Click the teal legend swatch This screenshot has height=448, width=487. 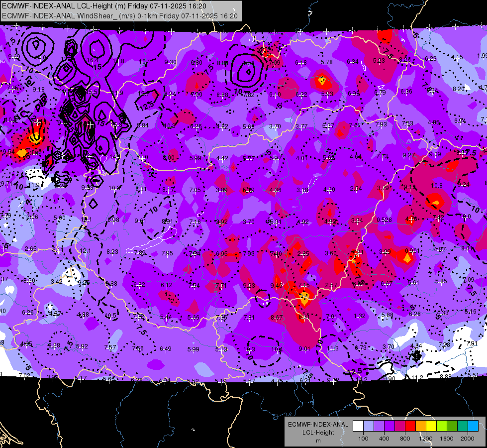tap(463, 426)
